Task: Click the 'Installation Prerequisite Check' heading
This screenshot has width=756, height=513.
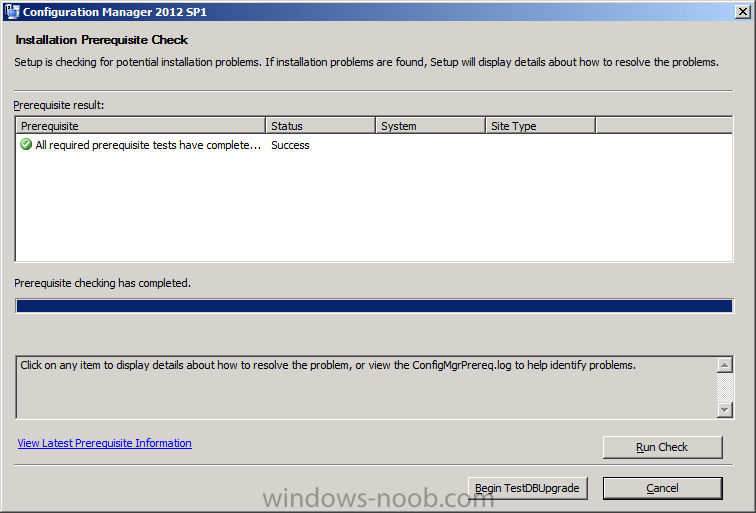Action: [x=101, y=40]
